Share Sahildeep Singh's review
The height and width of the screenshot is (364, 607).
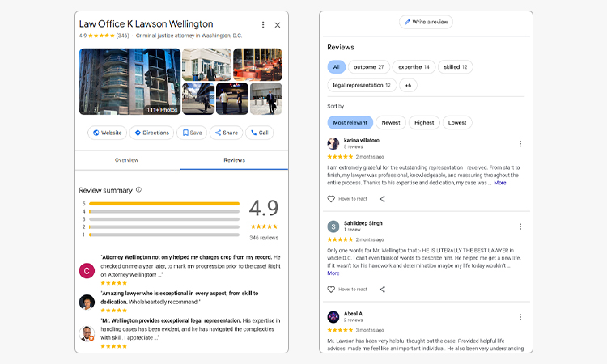click(x=382, y=290)
